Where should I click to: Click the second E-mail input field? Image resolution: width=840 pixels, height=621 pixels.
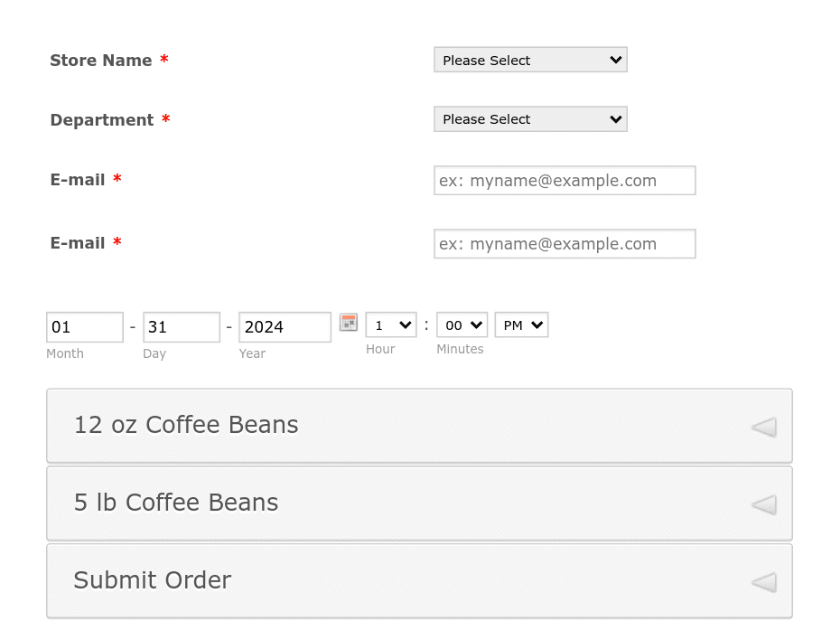pos(564,243)
